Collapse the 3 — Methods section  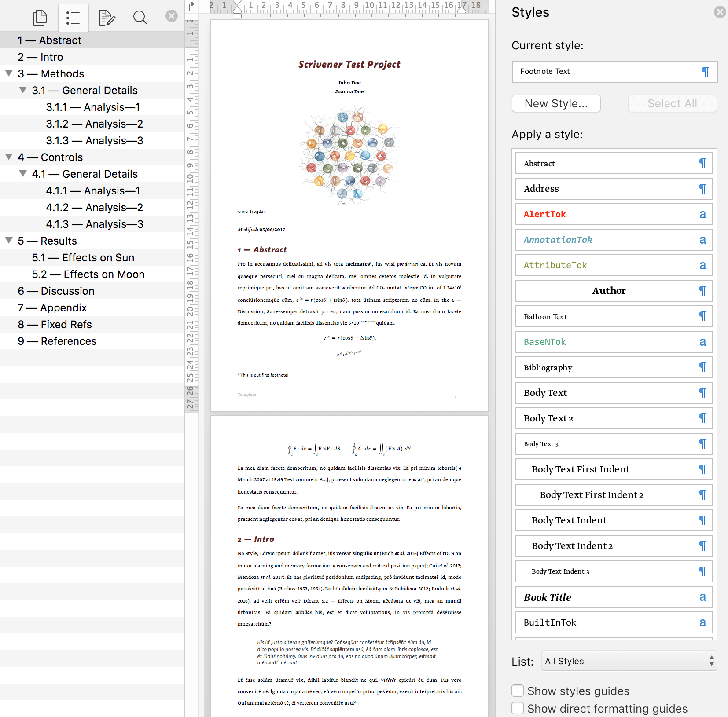tap(9, 73)
